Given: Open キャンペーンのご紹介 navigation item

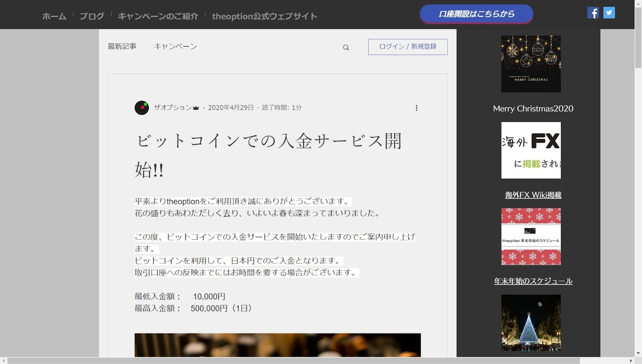Looking at the screenshot, I should (158, 16).
